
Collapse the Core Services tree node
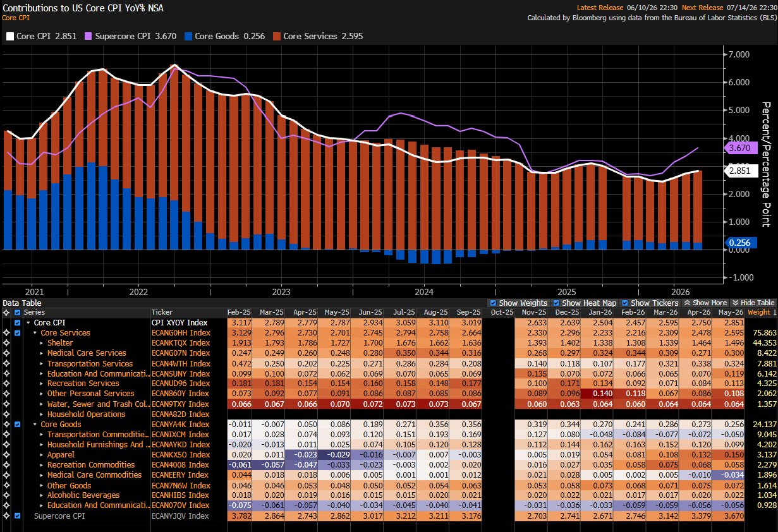coord(35,333)
